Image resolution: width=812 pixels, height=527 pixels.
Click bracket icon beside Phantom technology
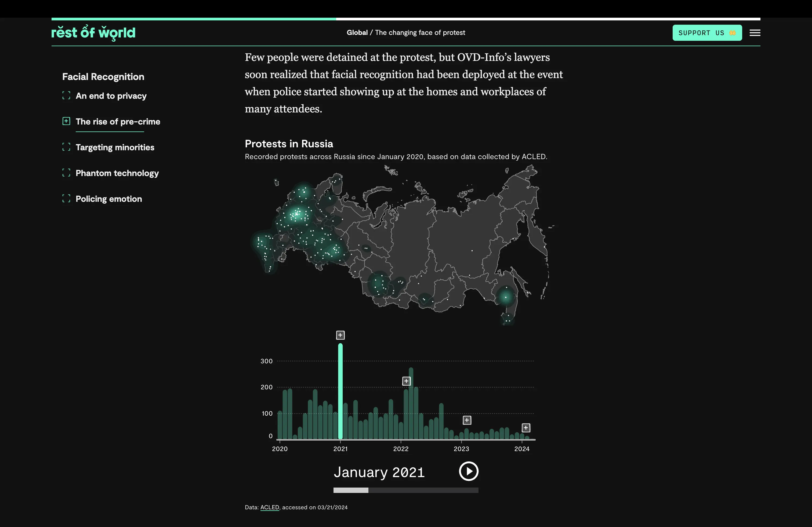click(x=66, y=173)
